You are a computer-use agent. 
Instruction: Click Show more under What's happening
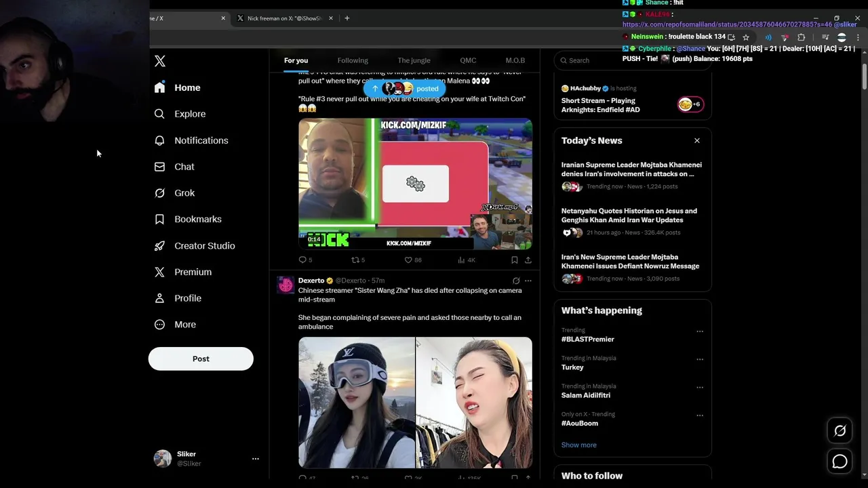579,445
